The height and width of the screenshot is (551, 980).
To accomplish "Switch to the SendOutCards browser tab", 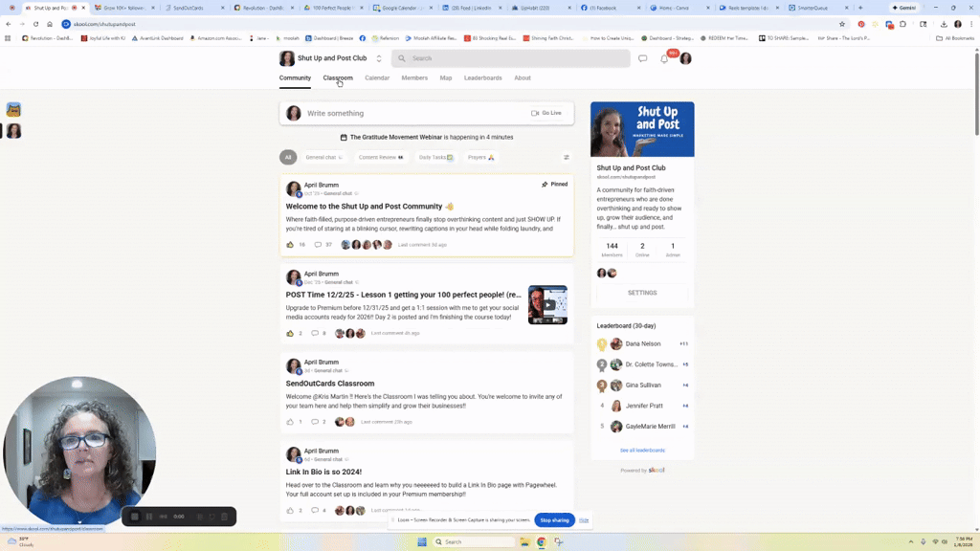I will click(193, 8).
